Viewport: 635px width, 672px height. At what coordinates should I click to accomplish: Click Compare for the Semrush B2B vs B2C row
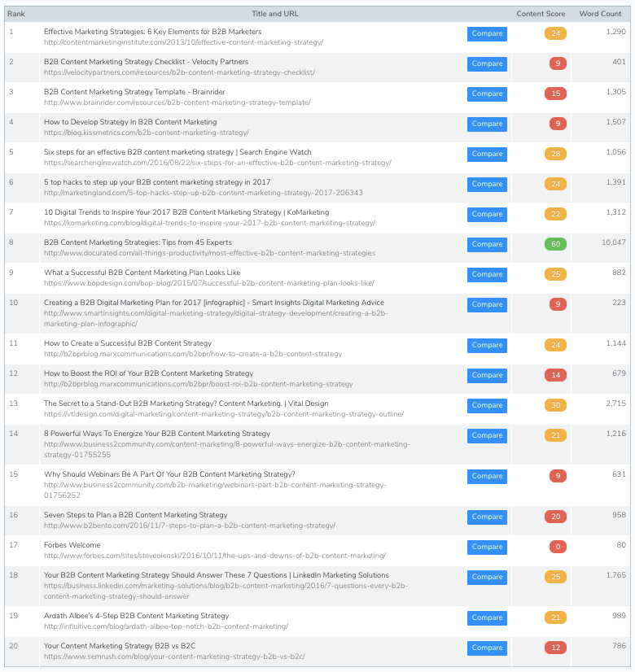click(x=487, y=648)
